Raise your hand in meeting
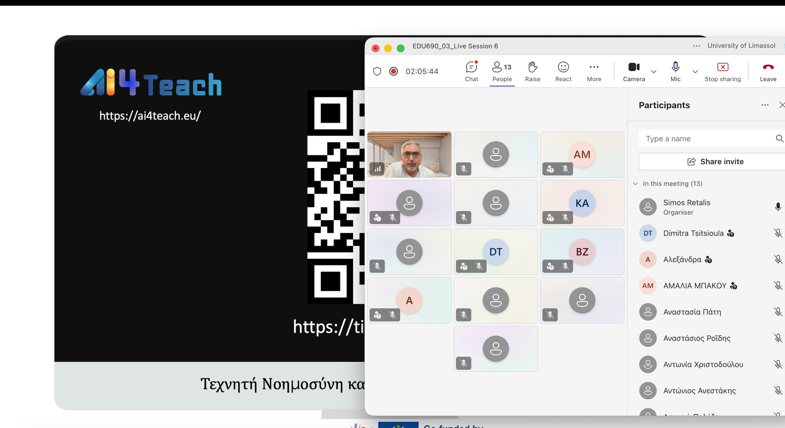This screenshot has height=428, width=785. 532,72
